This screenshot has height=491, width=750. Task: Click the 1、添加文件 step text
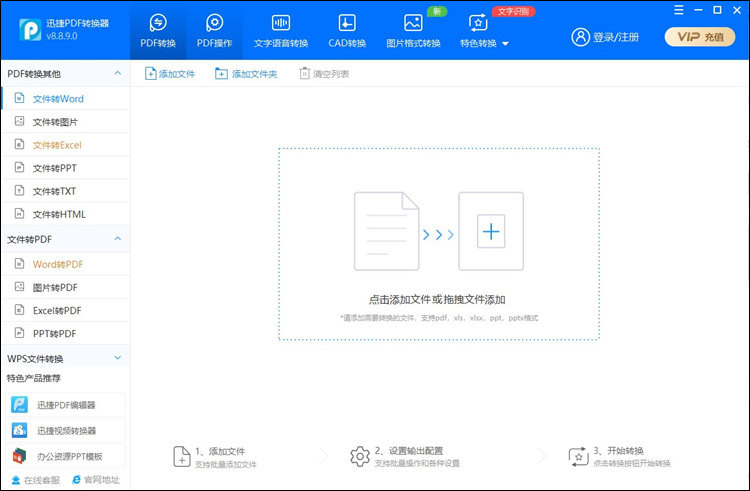coord(220,451)
